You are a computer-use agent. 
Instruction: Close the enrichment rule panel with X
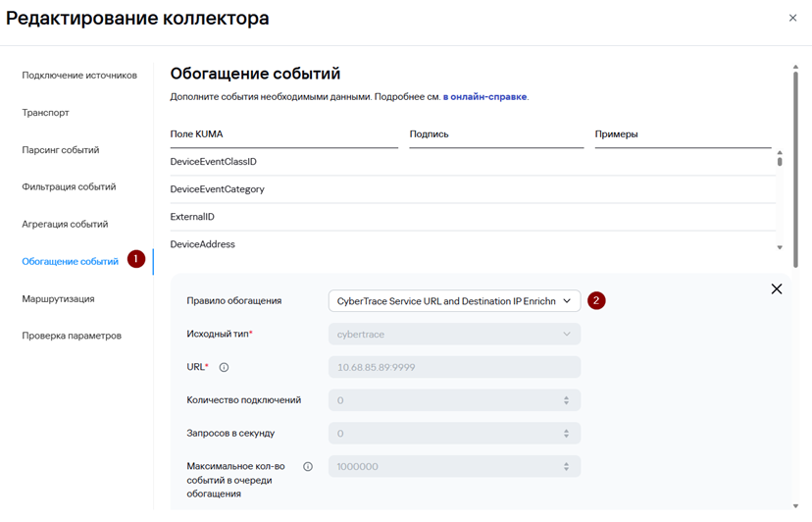[x=777, y=289]
